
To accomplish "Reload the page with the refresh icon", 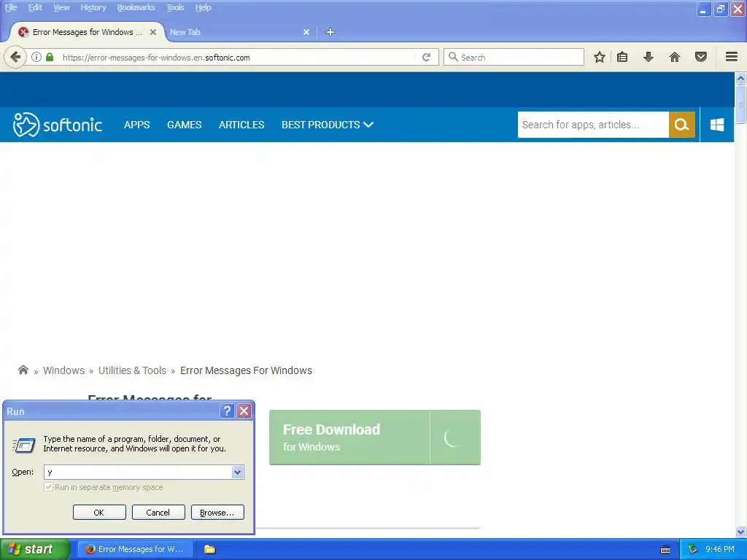I will (x=426, y=57).
